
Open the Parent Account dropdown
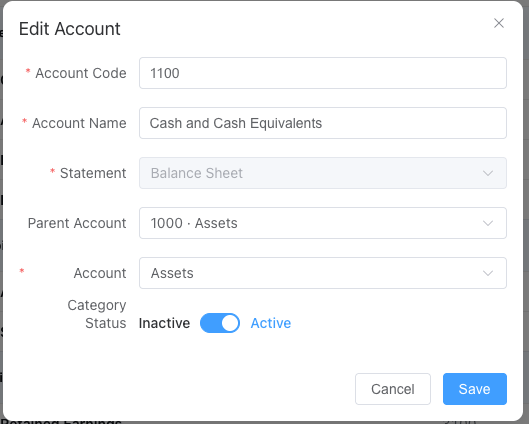pos(323,223)
